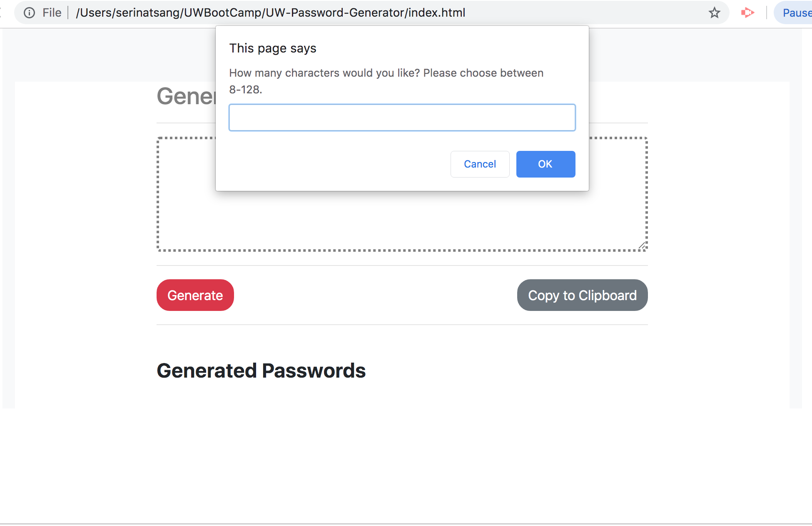Click the 8-128 character prompt message
This screenshot has width=812, height=526.
pyautogui.click(x=386, y=80)
